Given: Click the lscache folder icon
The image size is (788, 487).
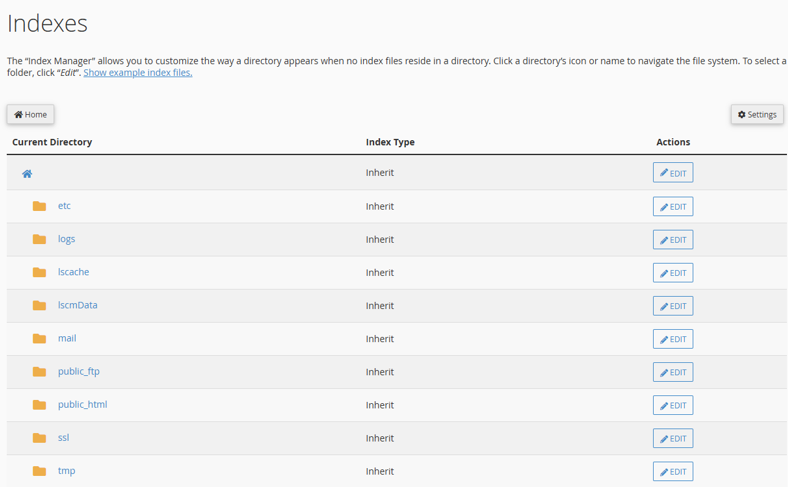Looking at the screenshot, I should pyautogui.click(x=39, y=272).
